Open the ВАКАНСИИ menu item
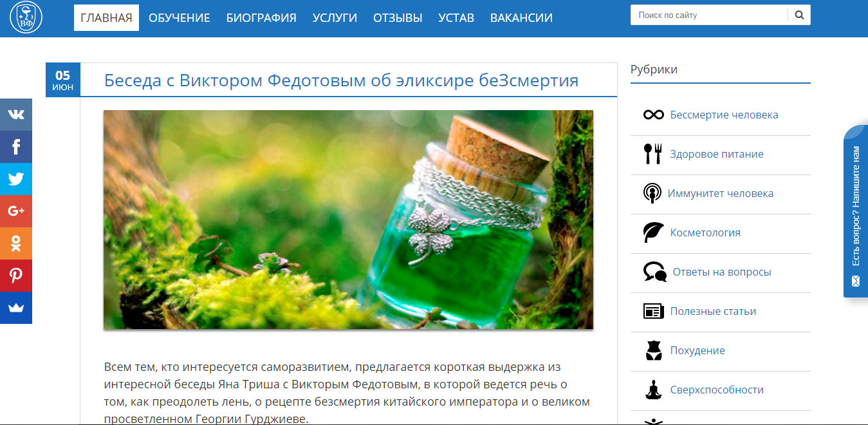Screen dimensions: 868x425 point(521,18)
